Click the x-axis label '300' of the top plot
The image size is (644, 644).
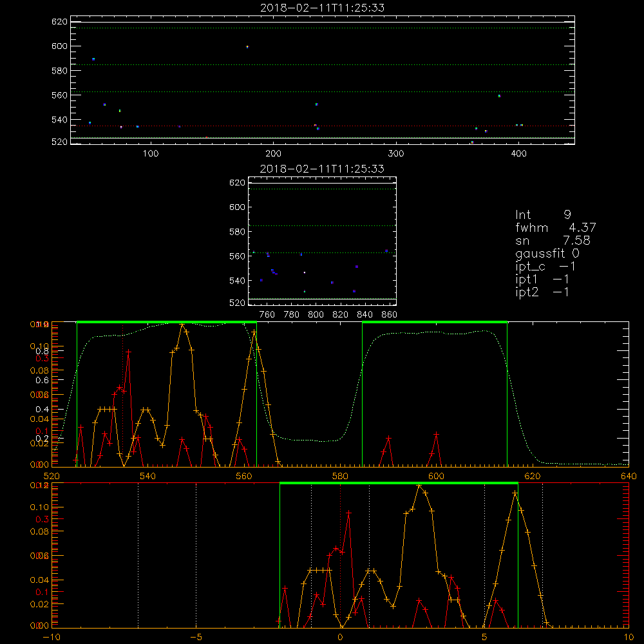tap(396, 154)
